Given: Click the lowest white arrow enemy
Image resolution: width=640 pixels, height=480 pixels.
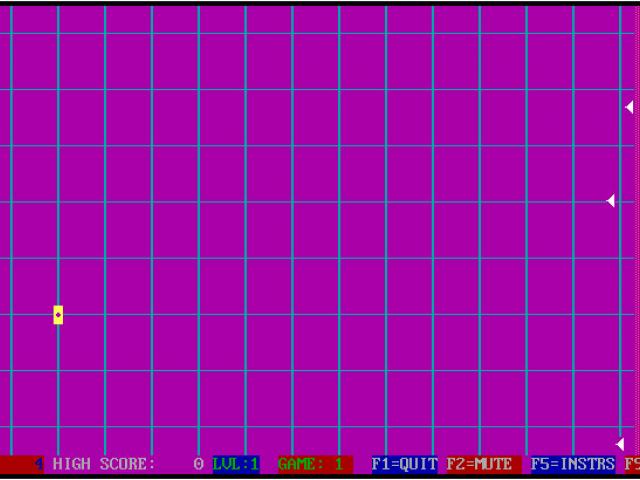Looking at the screenshot, I should 620,444.
